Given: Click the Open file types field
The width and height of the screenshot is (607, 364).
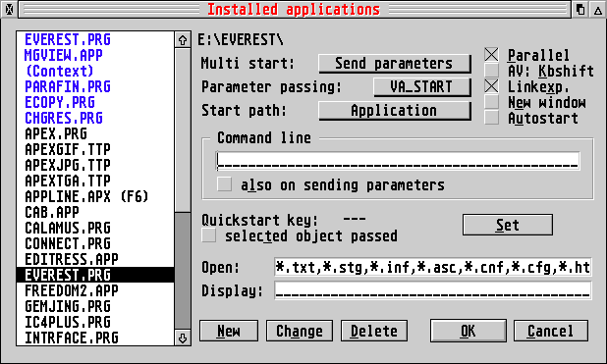Looking at the screenshot, I should [x=433, y=267].
